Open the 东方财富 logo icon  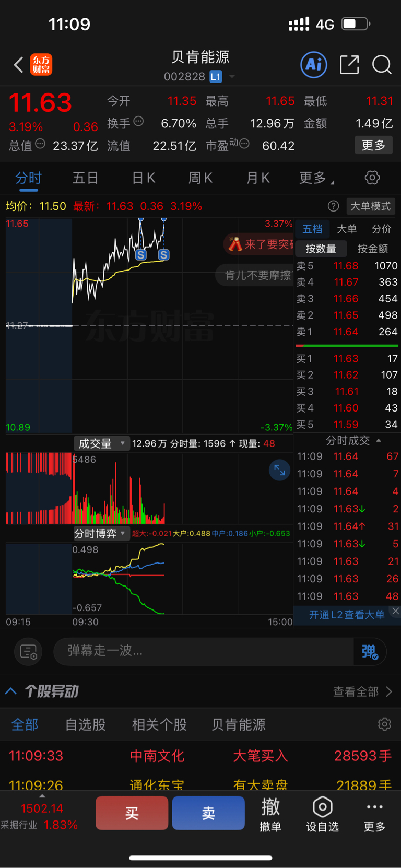(x=41, y=65)
